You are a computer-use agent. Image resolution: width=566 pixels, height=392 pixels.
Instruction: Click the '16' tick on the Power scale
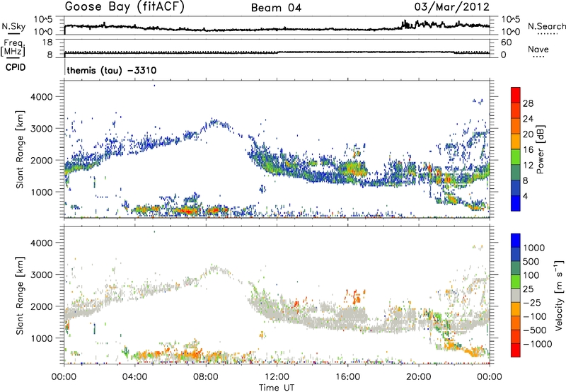[528, 150]
